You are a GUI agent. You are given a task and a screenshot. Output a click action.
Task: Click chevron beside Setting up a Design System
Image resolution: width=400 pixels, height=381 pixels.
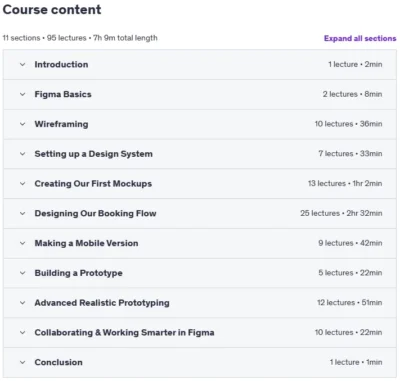click(x=22, y=154)
